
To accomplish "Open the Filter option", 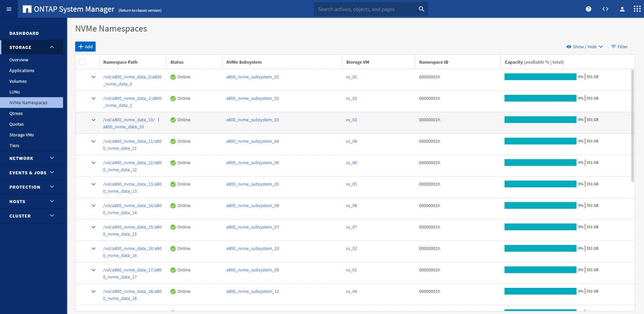I will point(619,47).
